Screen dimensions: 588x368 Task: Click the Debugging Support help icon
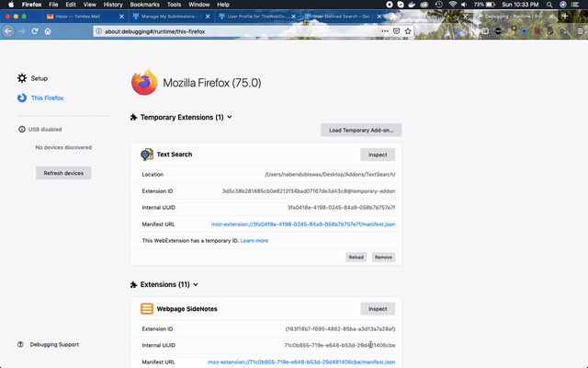point(20,344)
